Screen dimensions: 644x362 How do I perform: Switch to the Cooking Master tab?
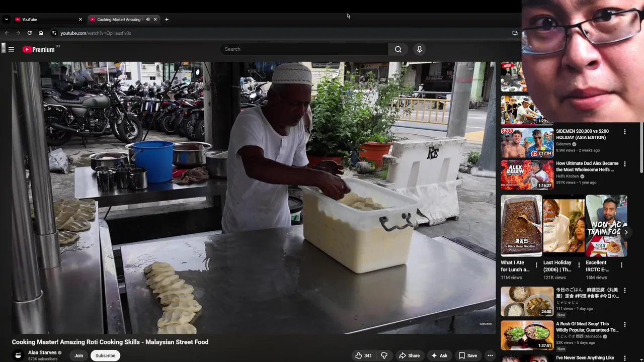point(119,20)
